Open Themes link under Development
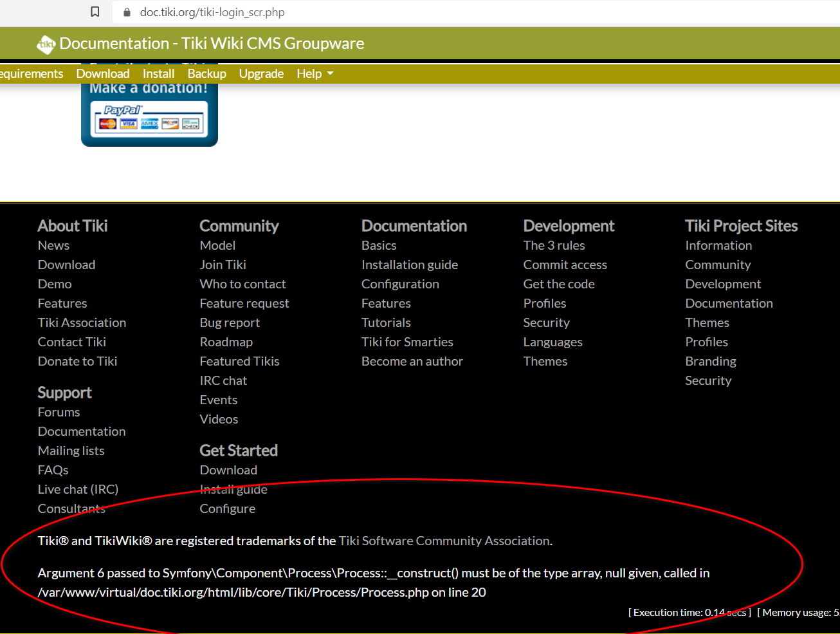The height and width of the screenshot is (634, 840). pos(545,361)
